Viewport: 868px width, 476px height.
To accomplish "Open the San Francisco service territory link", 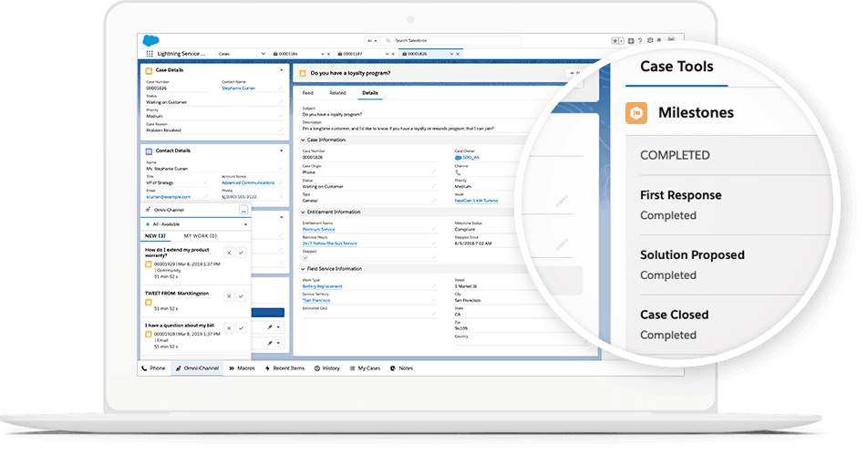I will (x=316, y=301).
